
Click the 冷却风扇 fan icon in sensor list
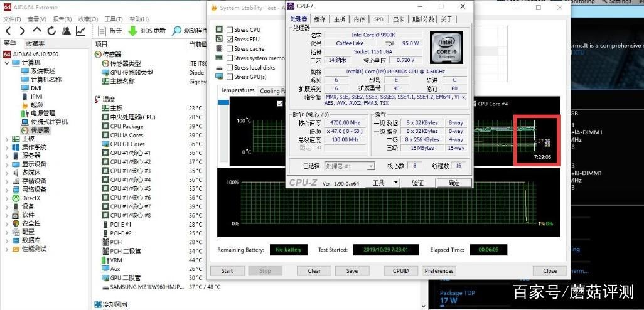[98, 304]
